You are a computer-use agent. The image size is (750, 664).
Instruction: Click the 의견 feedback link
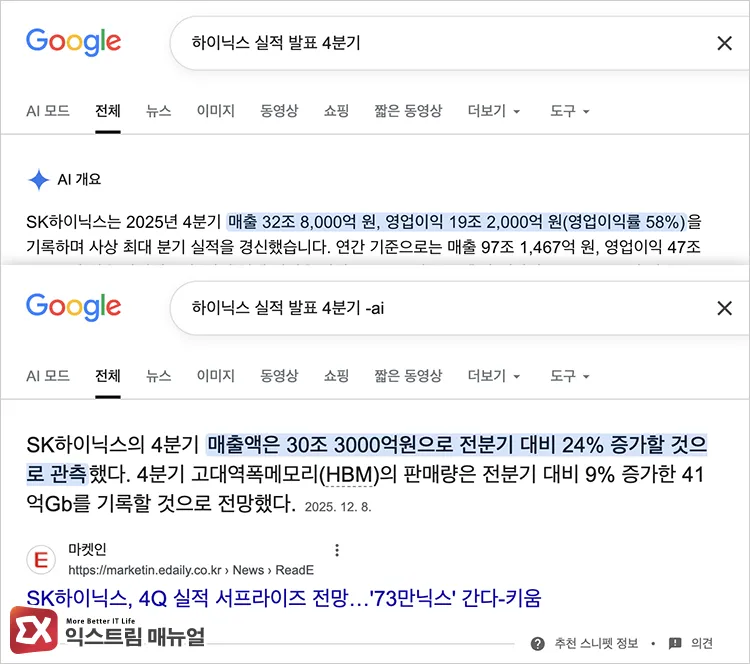[x=702, y=643]
